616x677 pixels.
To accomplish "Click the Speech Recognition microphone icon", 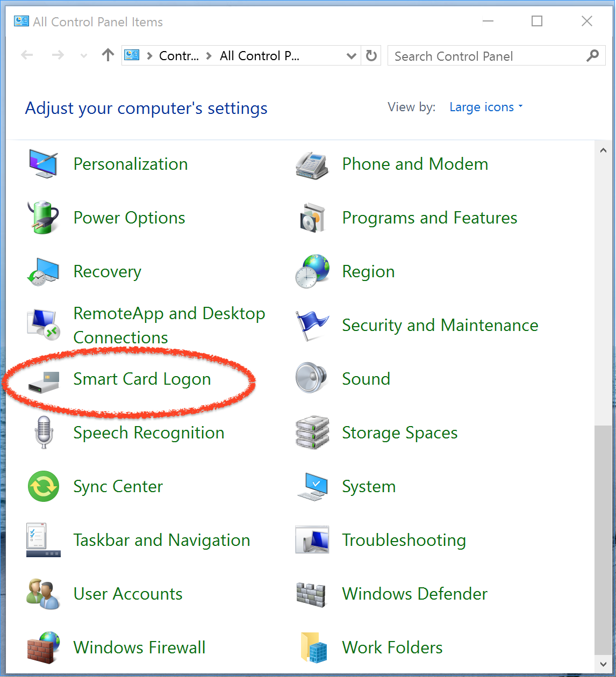I will 43,433.
